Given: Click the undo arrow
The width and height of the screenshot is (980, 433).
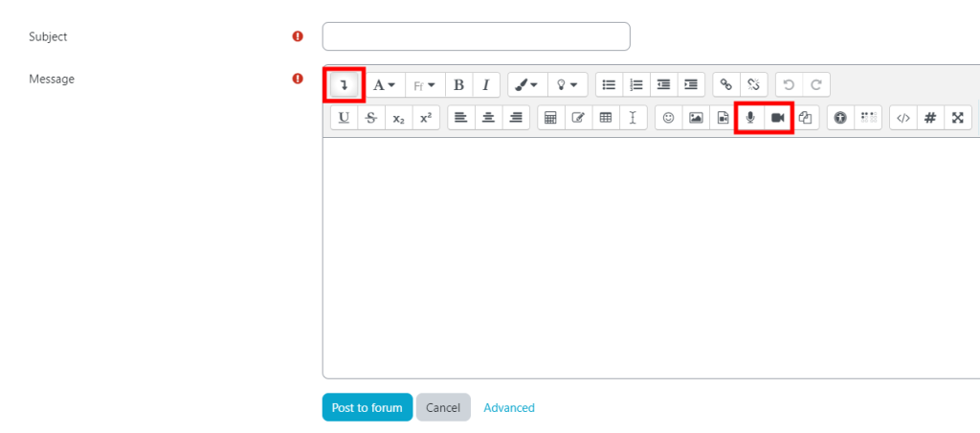Looking at the screenshot, I should (789, 85).
